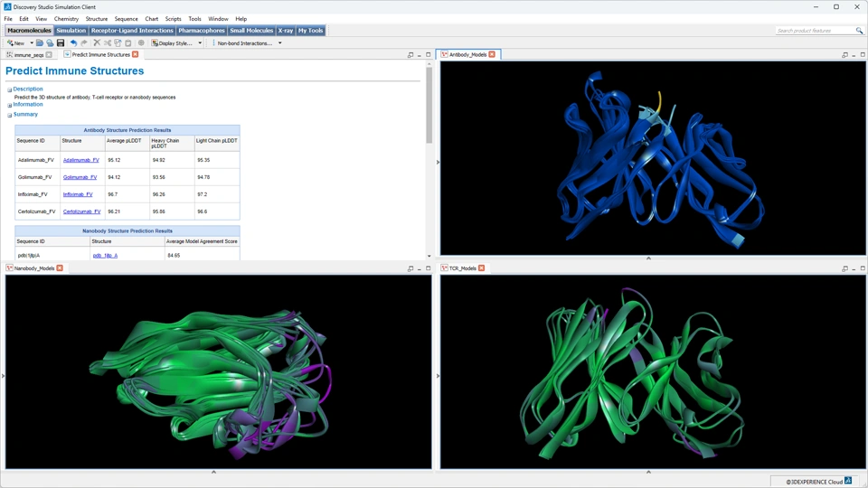This screenshot has height=488, width=868.
Task: Close the Nanobody_Models tab
Action: (60, 267)
